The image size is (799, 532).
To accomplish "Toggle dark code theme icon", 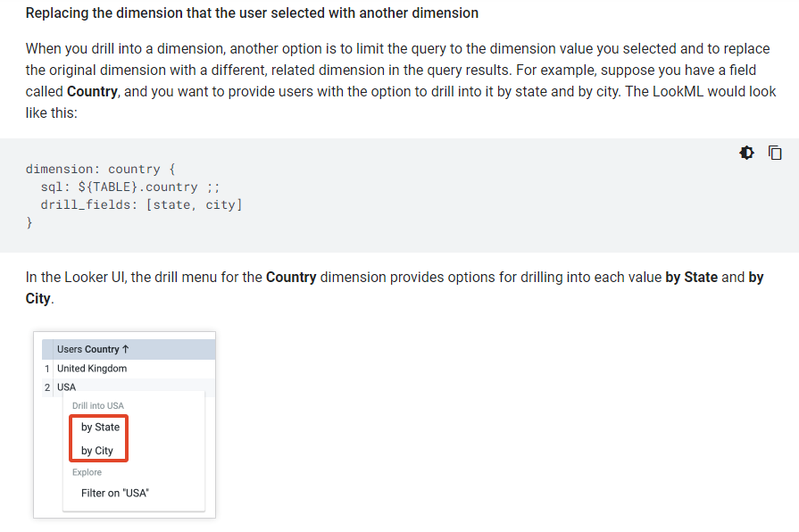I will click(x=746, y=153).
